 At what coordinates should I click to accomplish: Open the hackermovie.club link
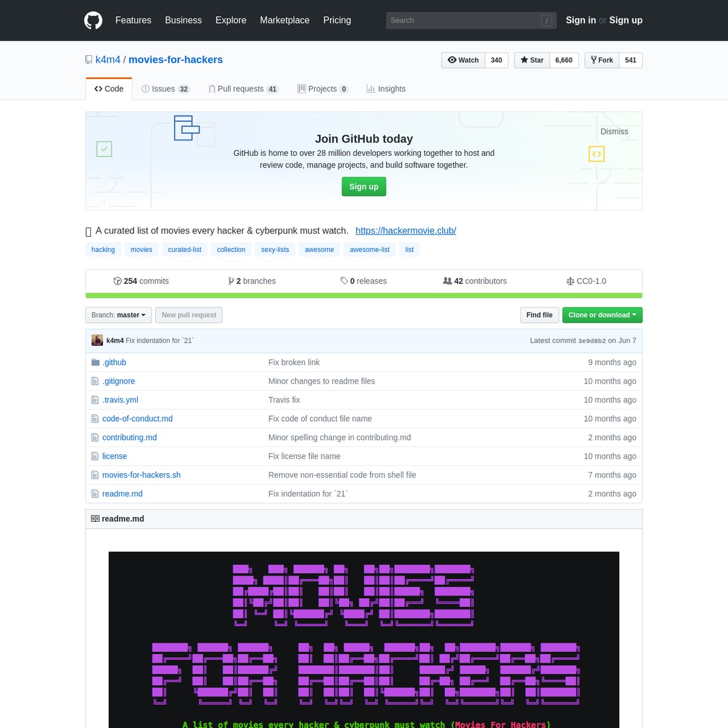click(x=406, y=231)
